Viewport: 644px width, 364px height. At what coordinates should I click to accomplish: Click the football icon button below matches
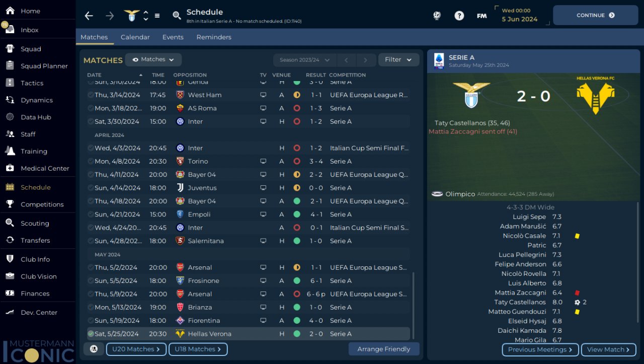pyautogui.click(x=94, y=349)
